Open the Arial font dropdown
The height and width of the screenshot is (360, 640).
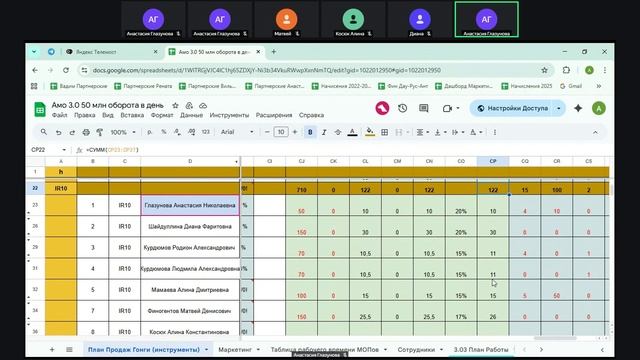[x=237, y=132]
